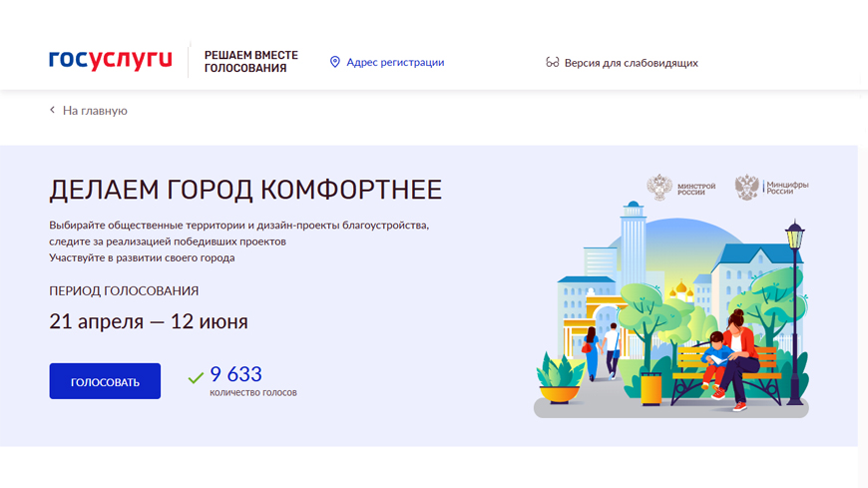This screenshot has height=488, width=868.
Task: Click the green checkmark beside vote count
Action: coord(196,377)
